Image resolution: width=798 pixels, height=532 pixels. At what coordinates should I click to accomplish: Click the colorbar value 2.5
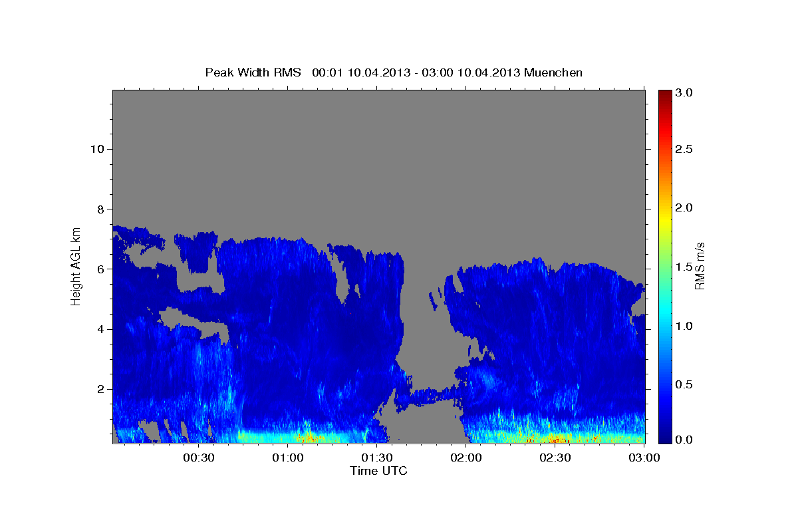point(684,149)
